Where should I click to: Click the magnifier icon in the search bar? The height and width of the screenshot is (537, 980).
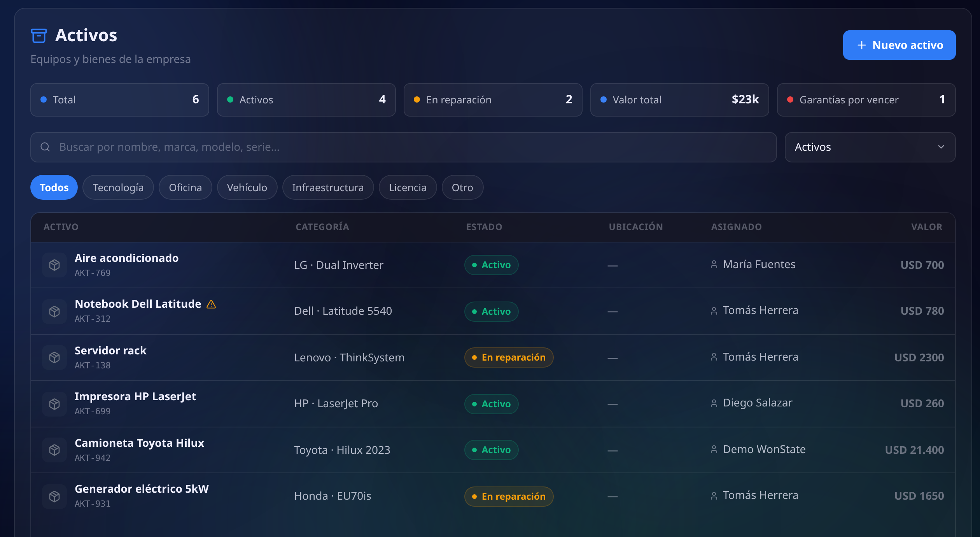45,147
